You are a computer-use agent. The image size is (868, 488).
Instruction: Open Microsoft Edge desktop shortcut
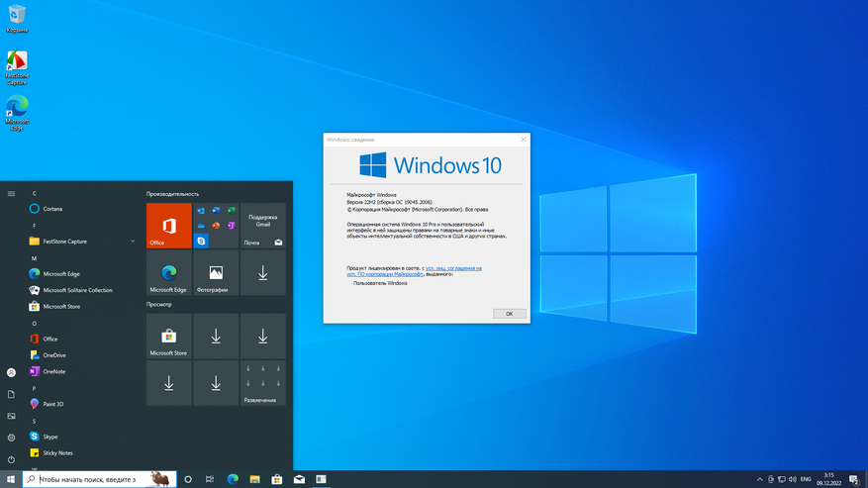[17, 113]
